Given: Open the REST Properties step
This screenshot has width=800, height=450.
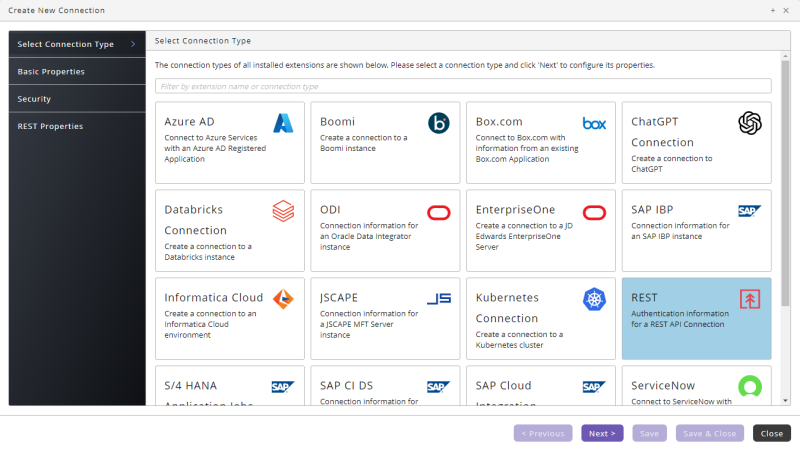Looking at the screenshot, I should [x=77, y=126].
